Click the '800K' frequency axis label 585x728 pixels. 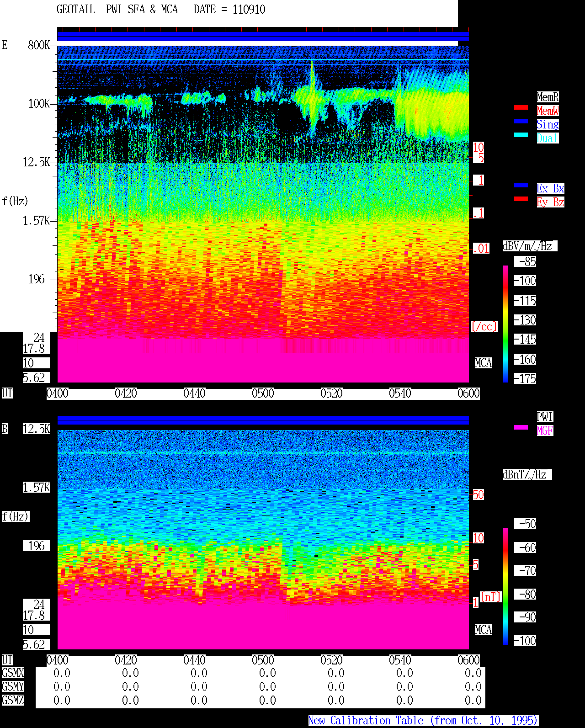[39, 45]
